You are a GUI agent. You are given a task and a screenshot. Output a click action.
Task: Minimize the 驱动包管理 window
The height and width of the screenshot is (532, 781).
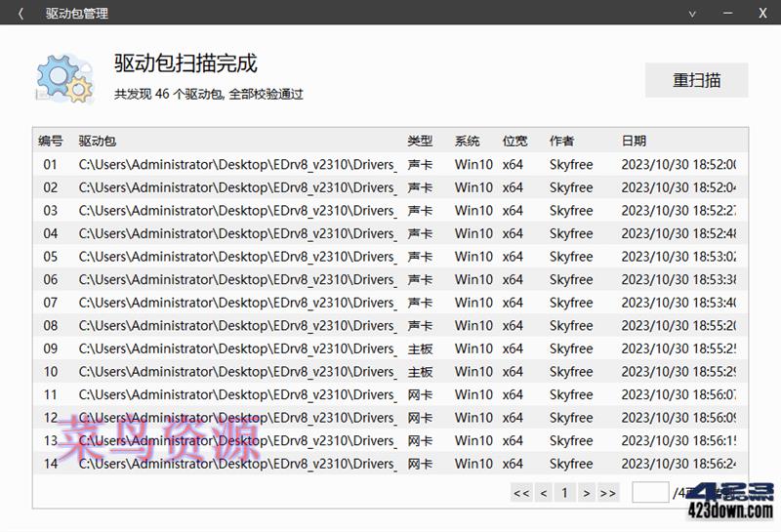[x=727, y=13]
